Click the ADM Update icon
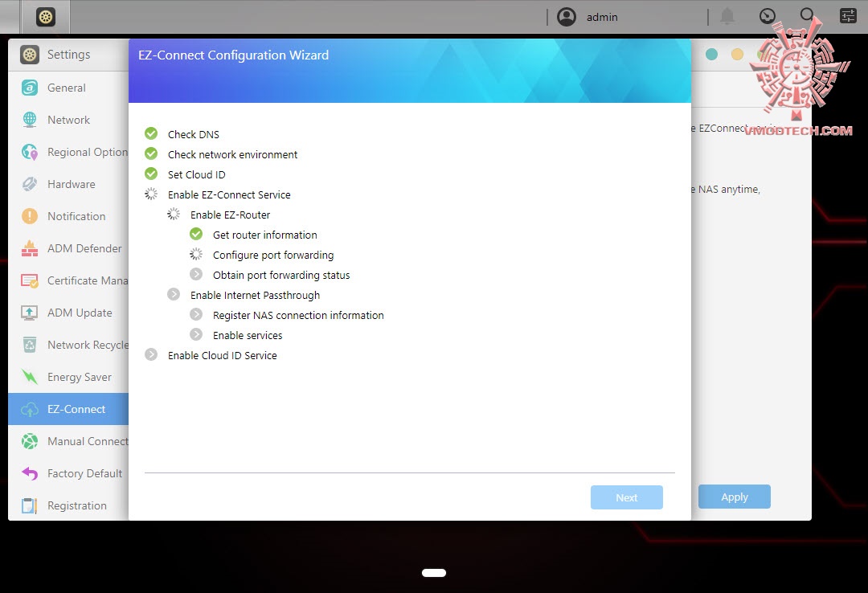 [30, 313]
